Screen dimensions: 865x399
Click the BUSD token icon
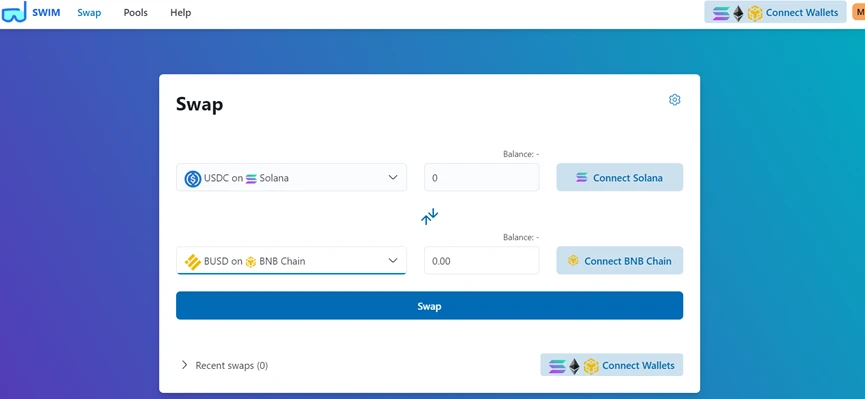193,262
